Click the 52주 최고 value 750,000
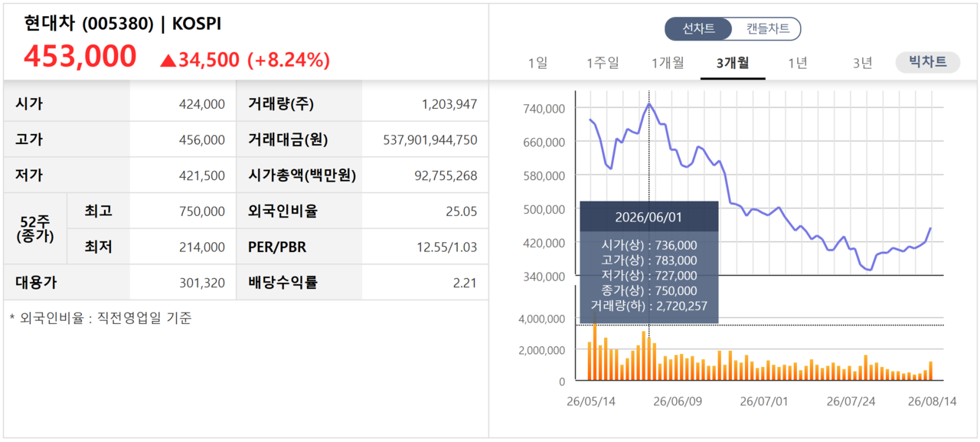The height and width of the screenshot is (442, 980). [203, 211]
